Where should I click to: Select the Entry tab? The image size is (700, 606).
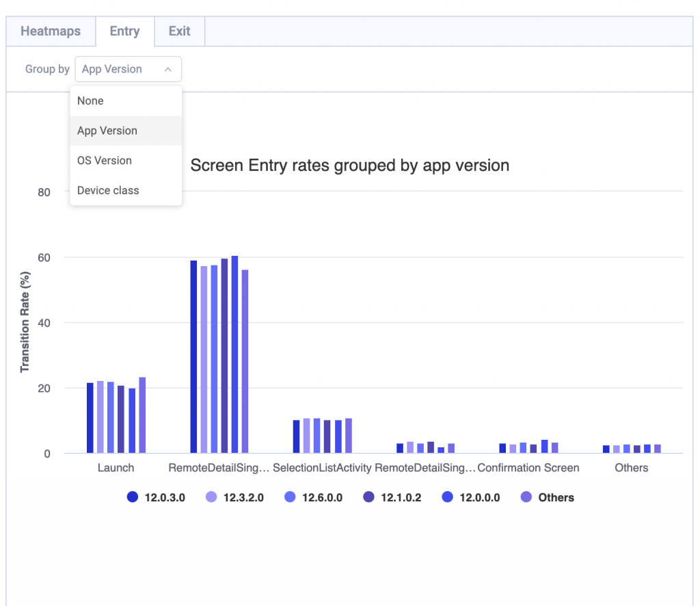125,31
